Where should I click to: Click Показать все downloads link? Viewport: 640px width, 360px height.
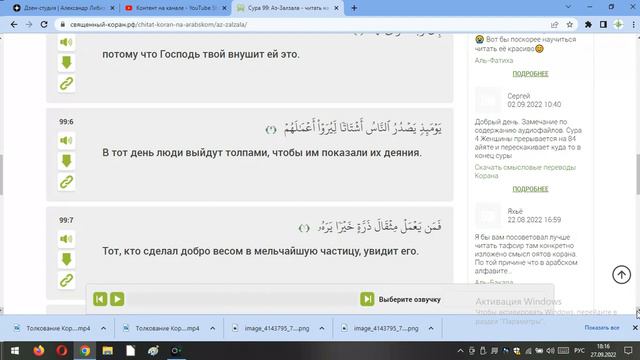pos(602,328)
